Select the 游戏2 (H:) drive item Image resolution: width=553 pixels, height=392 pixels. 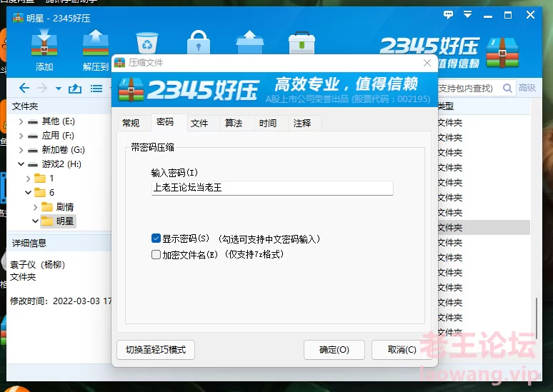[x=55, y=164]
